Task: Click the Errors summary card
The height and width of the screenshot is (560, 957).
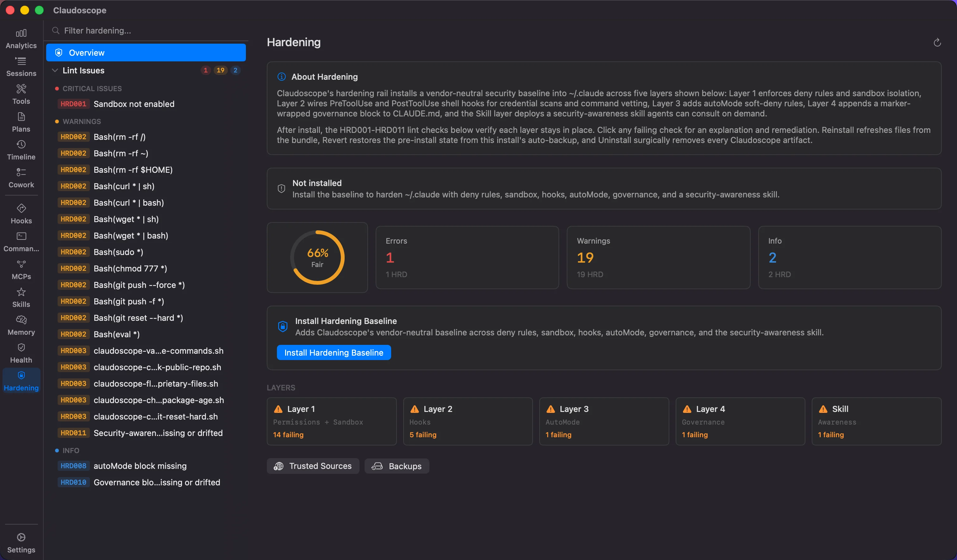Action: point(467,258)
